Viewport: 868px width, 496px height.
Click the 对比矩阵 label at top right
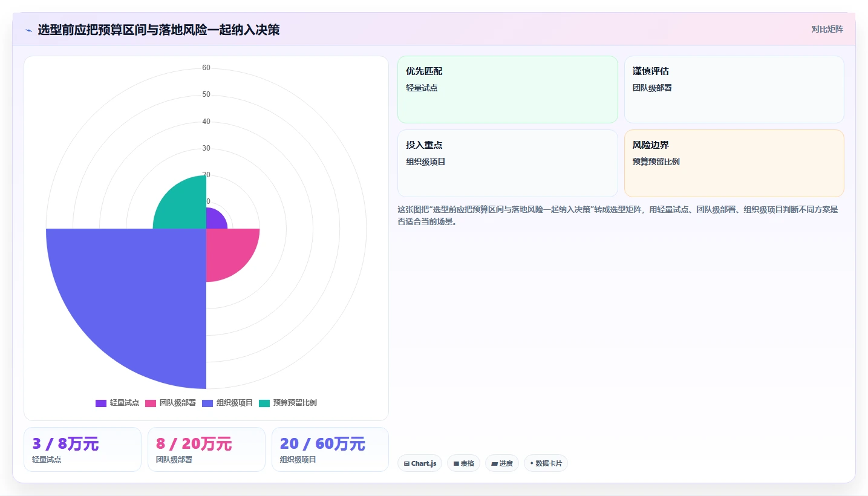[x=827, y=29]
